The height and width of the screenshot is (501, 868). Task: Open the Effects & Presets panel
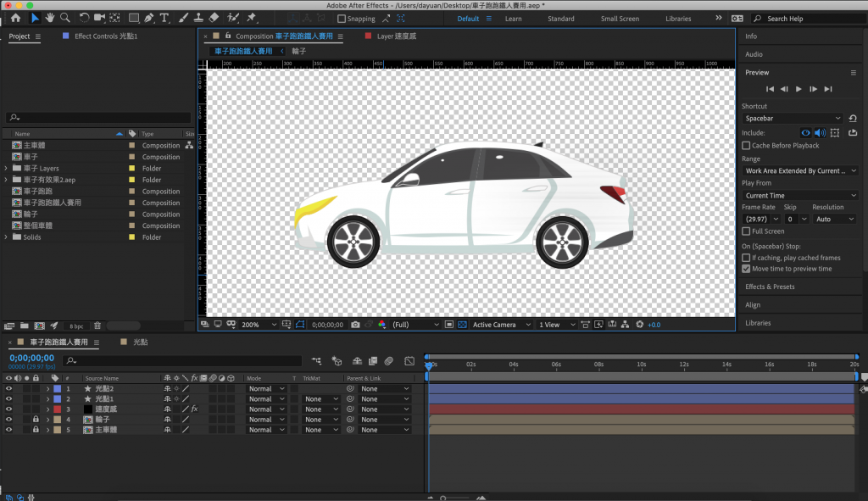pos(770,287)
